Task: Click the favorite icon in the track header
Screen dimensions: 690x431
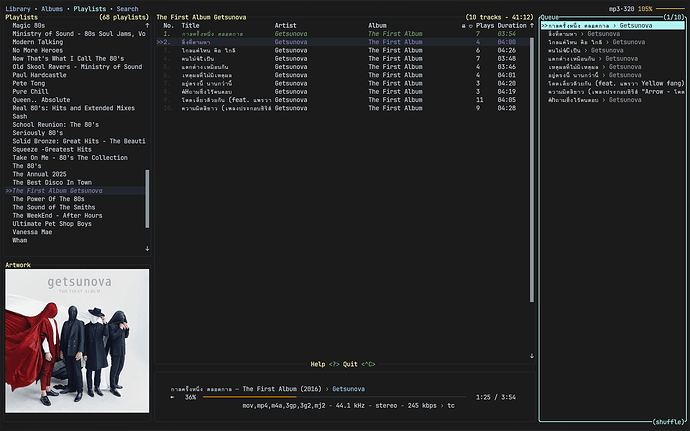Action: click(462, 25)
